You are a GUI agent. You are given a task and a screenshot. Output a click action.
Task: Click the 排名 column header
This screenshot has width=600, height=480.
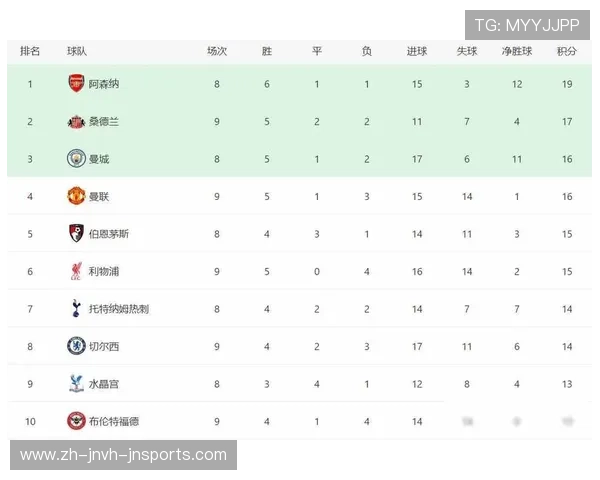30,51
